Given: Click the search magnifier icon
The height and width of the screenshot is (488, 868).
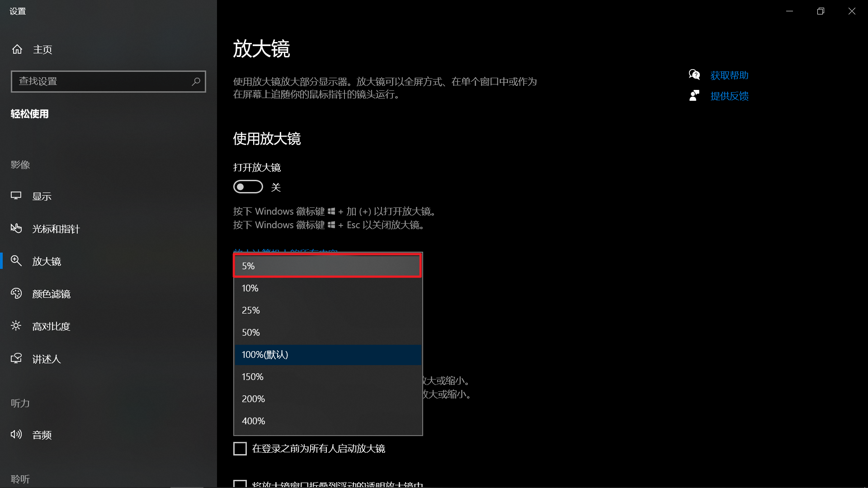Looking at the screenshot, I should click(x=196, y=81).
